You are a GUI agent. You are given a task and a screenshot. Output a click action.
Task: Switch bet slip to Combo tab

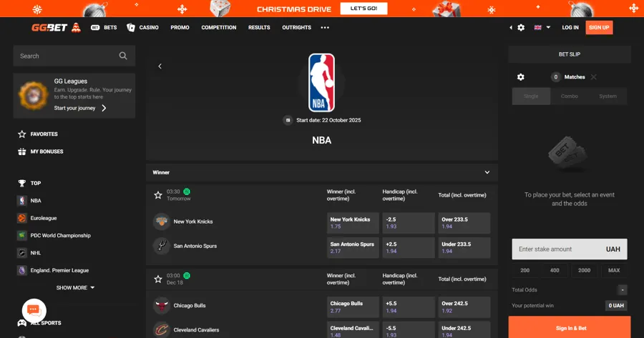click(x=570, y=96)
